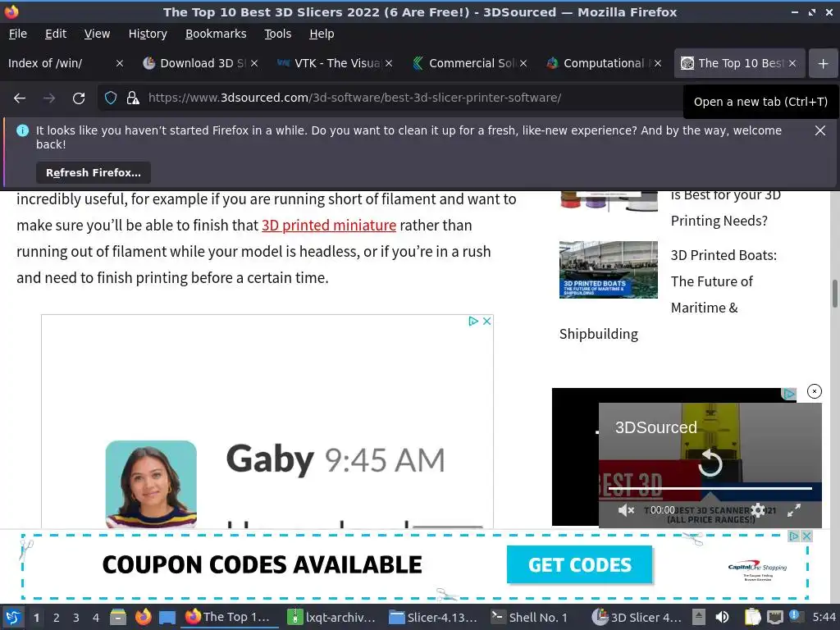Open the Bookmarks menu
This screenshot has width=840, height=630.
click(216, 34)
